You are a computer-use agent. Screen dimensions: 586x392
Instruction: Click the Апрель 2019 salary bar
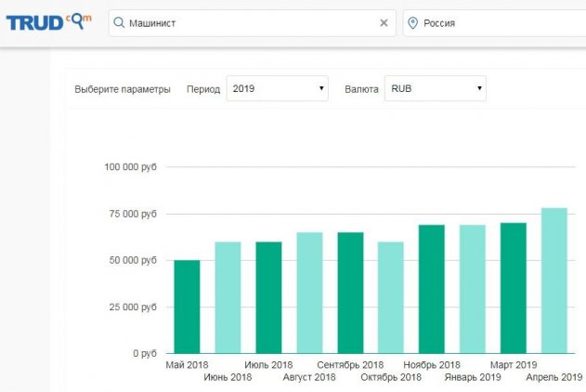point(553,281)
